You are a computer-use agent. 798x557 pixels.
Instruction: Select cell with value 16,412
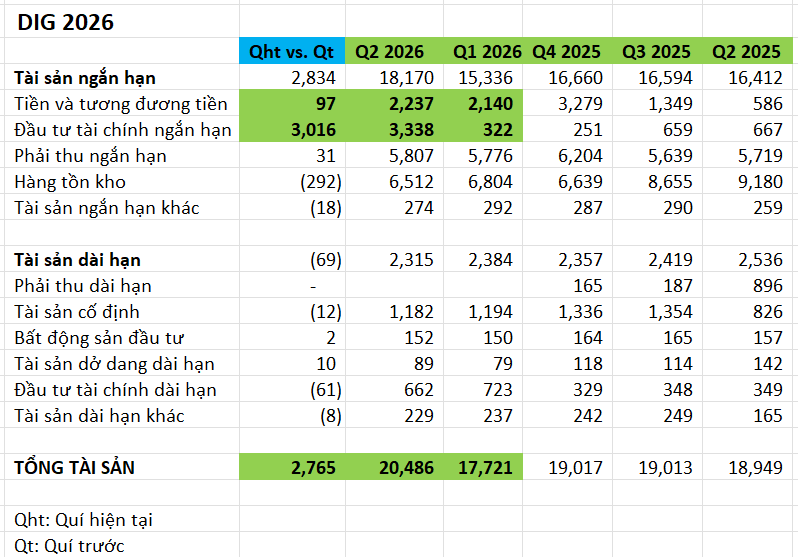click(748, 77)
